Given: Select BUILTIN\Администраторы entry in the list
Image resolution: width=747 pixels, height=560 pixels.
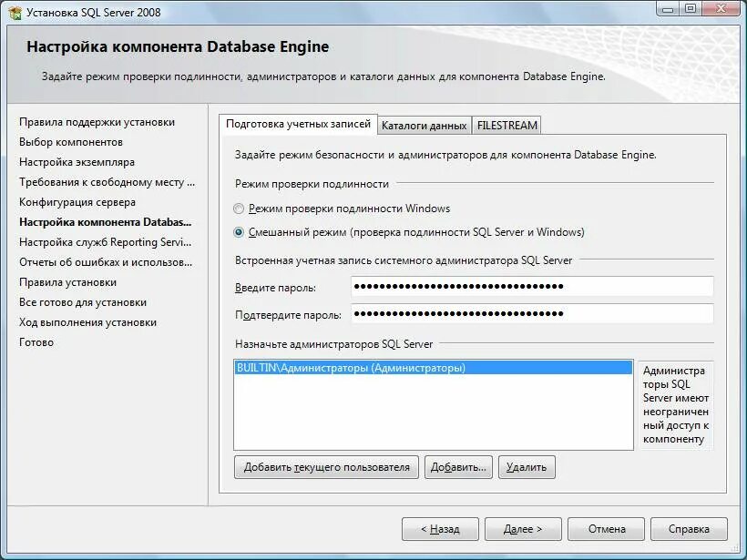Looking at the screenshot, I should click(433, 368).
